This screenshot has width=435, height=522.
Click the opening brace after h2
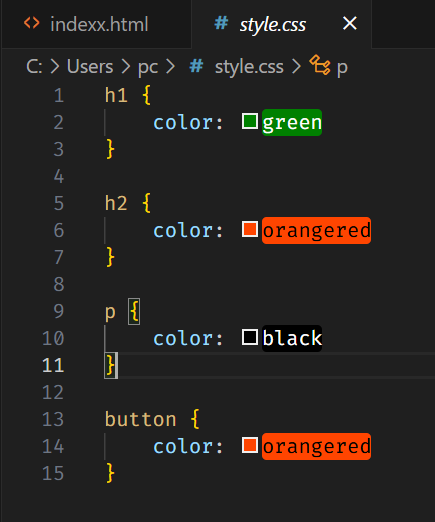pyautogui.click(x=146, y=203)
